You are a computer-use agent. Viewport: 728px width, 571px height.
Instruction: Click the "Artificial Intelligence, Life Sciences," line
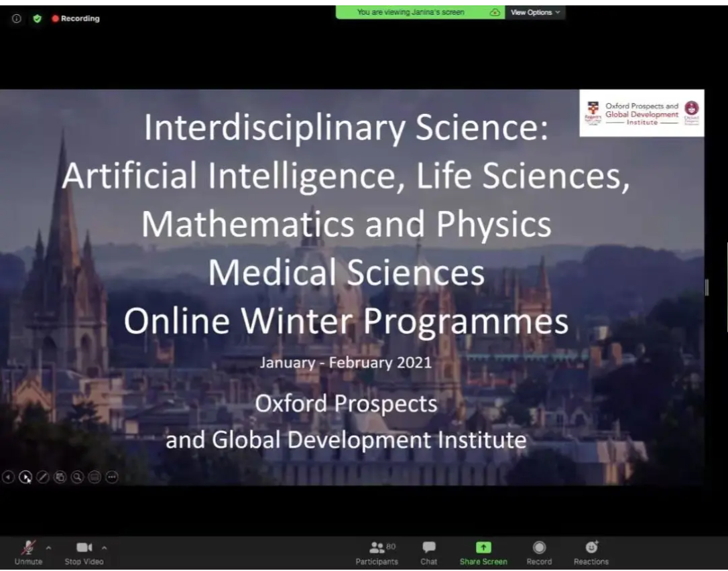tap(346, 176)
